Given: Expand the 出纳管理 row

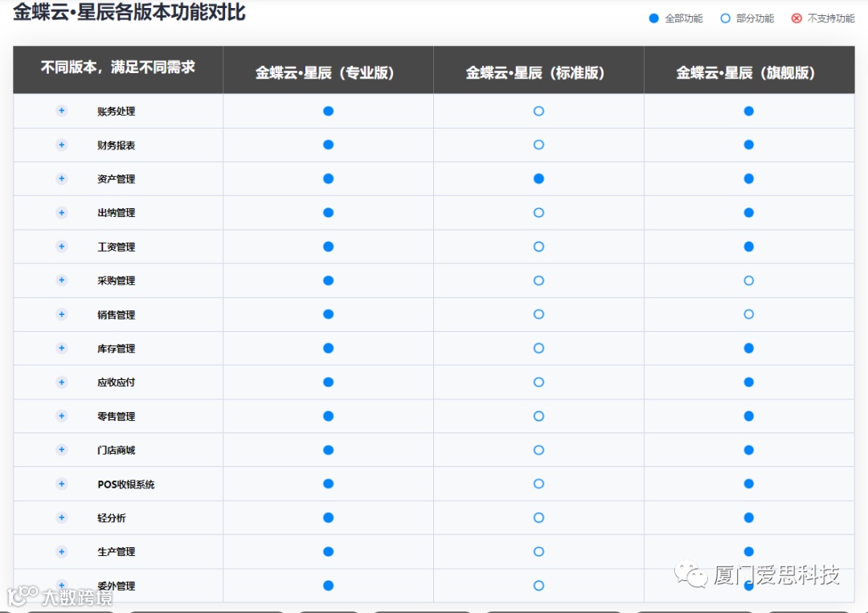Looking at the screenshot, I should click(61, 212).
